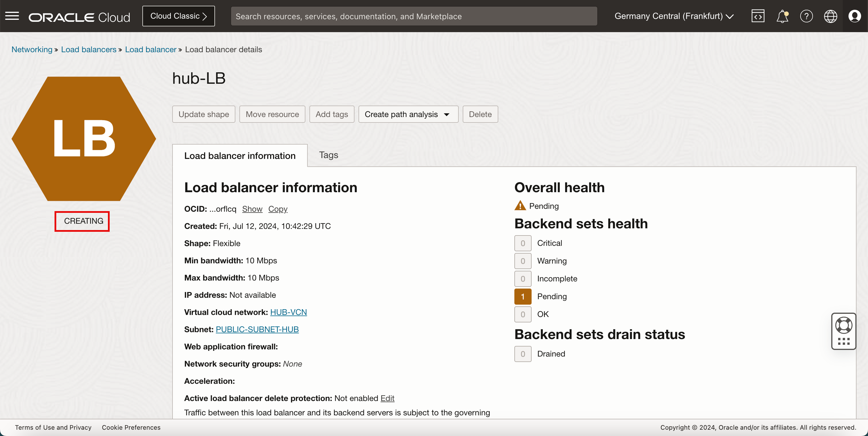Select the Load balancer information tab
The height and width of the screenshot is (436, 868).
click(240, 155)
